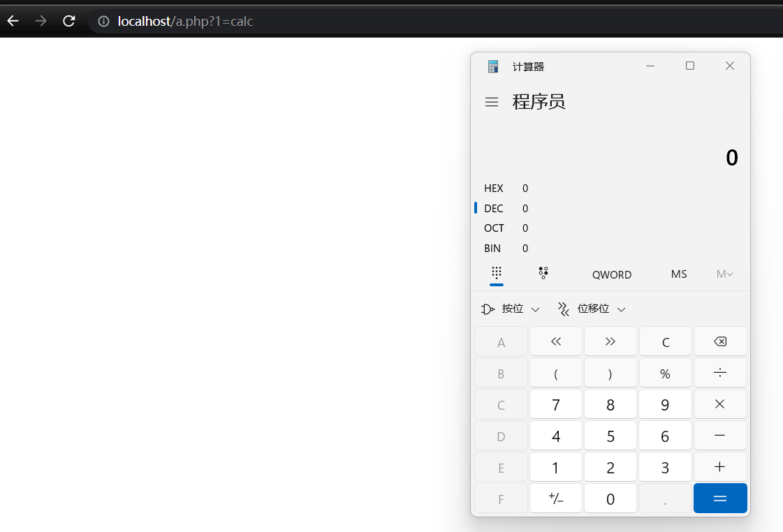Expand the 按位 bitwise dropdown
Viewport: 783px width, 532px height.
pyautogui.click(x=511, y=309)
